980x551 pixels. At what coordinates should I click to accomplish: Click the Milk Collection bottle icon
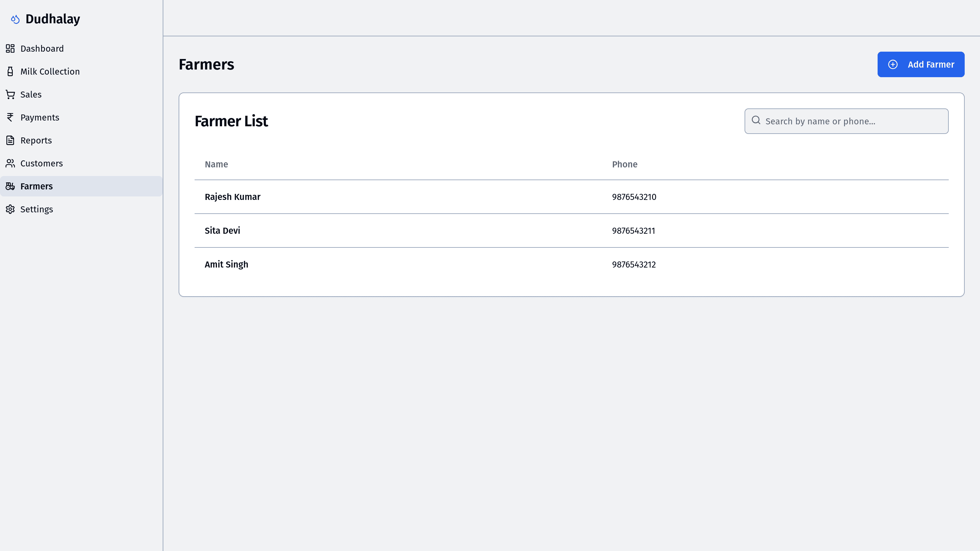(x=10, y=71)
